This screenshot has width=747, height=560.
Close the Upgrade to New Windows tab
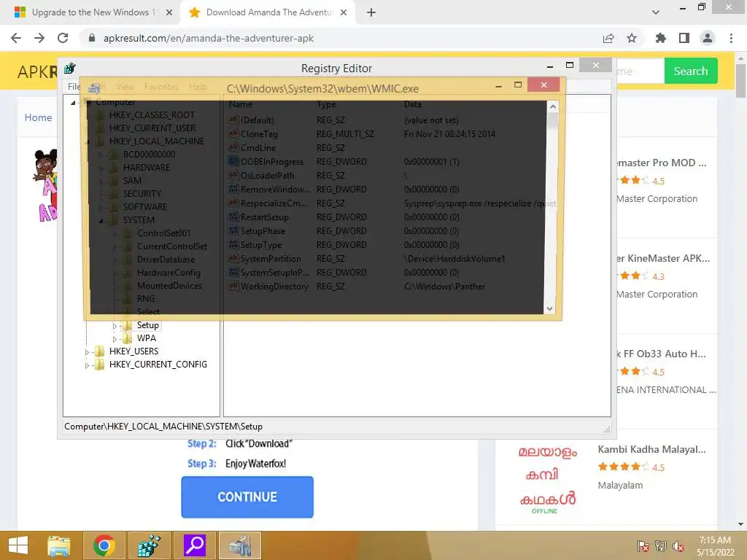coord(169,12)
